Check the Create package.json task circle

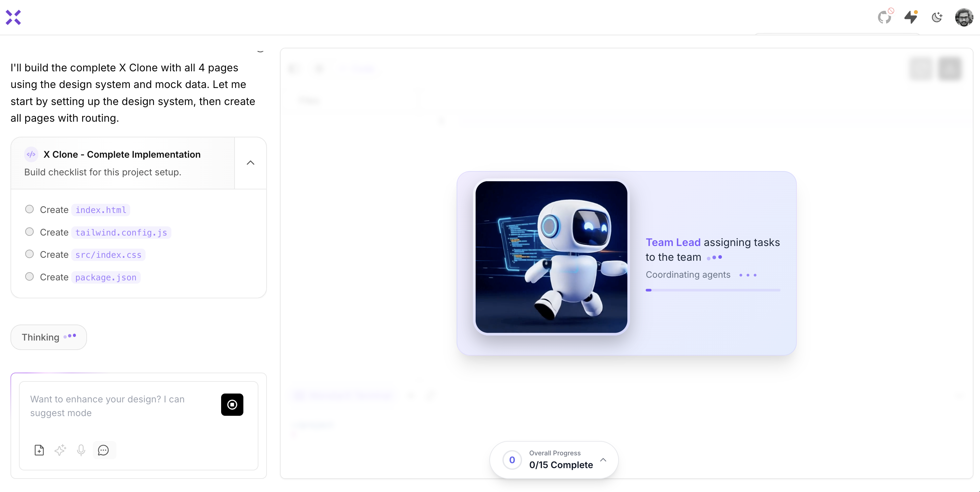pos(29,277)
